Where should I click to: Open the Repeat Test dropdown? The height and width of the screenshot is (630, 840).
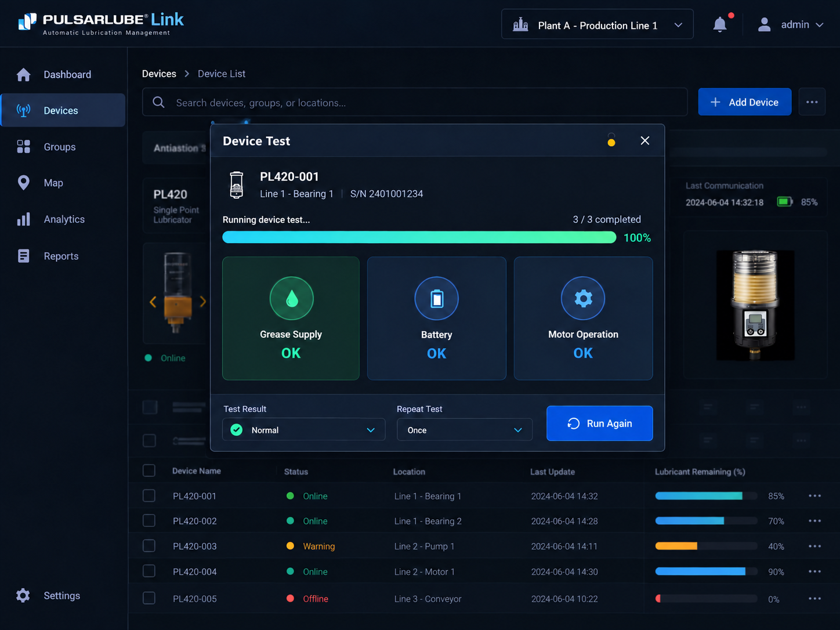pos(465,430)
